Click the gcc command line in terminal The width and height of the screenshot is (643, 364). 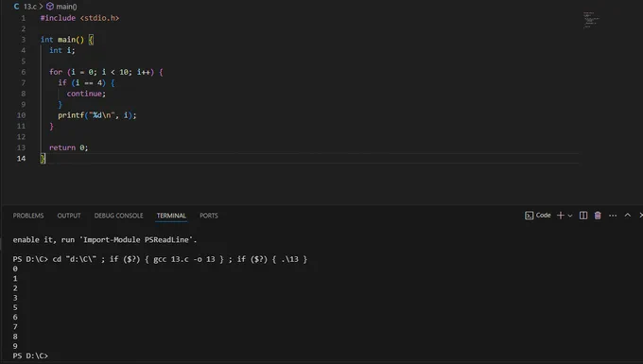point(160,259)
